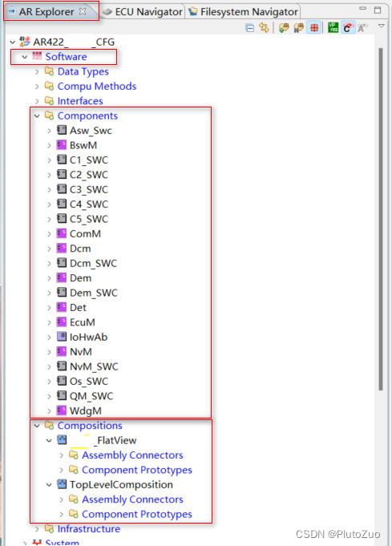Collapse the Software node
Viewport: 392px width, 546px height.
[x=25, y=57]
